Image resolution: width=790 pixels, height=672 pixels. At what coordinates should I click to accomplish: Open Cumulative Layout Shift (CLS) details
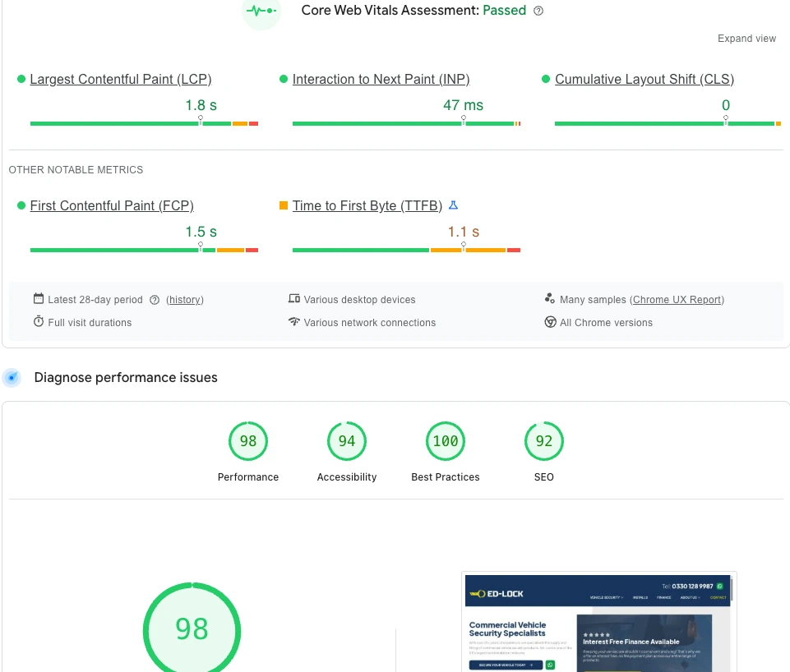click(x=644, y=80)
